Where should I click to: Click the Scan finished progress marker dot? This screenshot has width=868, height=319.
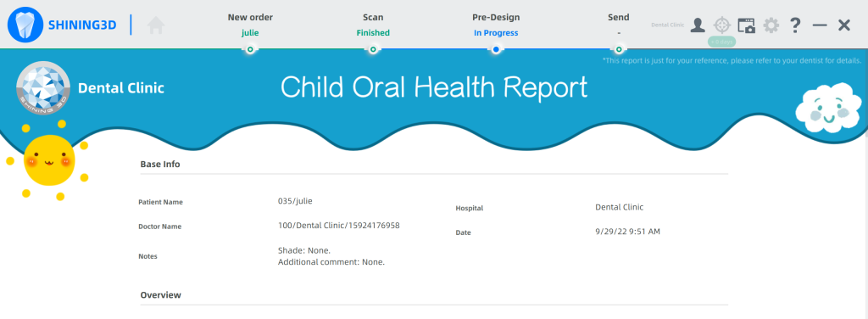tap(373, 49)
